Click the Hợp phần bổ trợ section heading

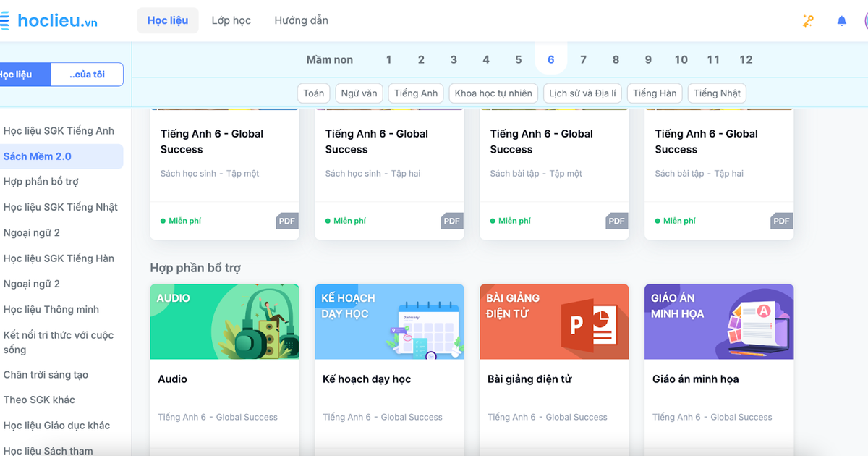pos(195,268)
